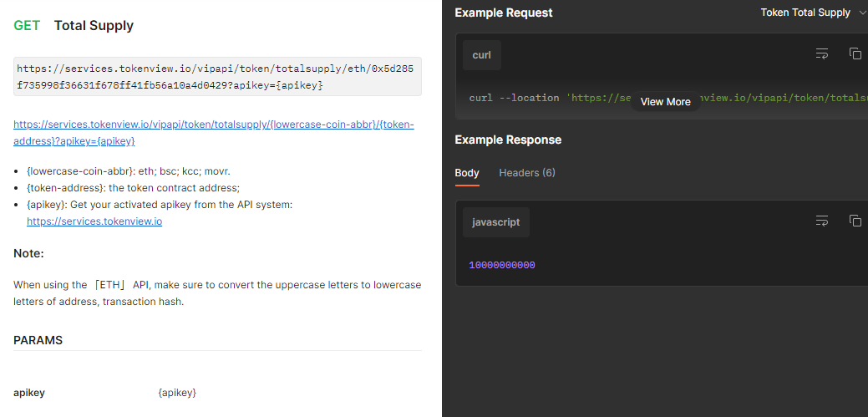868x417 pixels.
Task: Toggle line wrap in the javascript response
Action: 822,221
